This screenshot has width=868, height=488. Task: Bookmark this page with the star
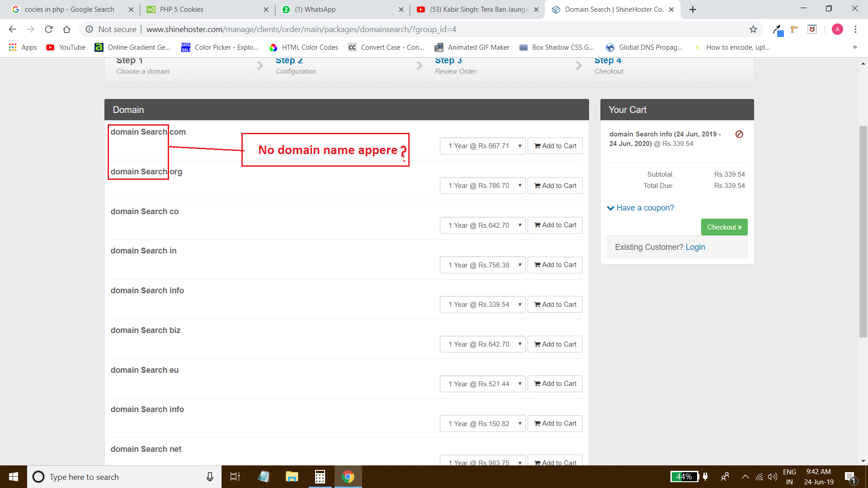[x=753, y=29]
